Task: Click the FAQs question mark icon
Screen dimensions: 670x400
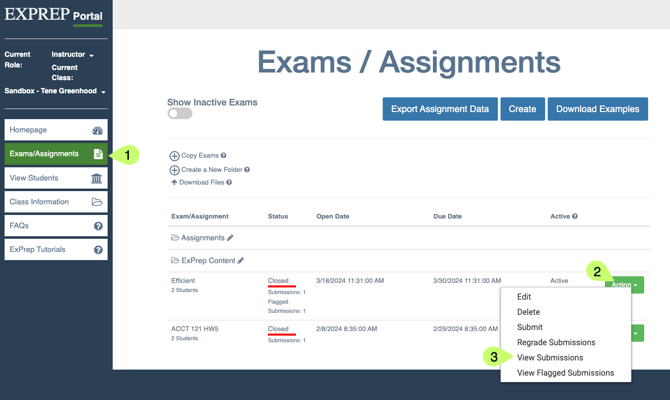Action: [98, 226]
